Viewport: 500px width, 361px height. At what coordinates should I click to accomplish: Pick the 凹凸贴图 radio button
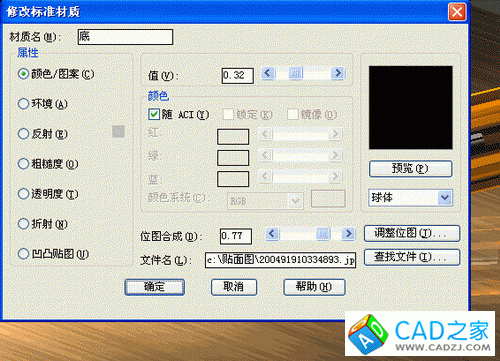[23, 254]
